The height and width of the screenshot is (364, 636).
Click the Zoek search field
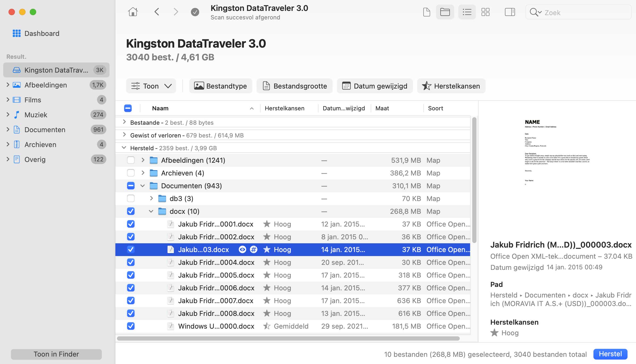coord(578,12)
